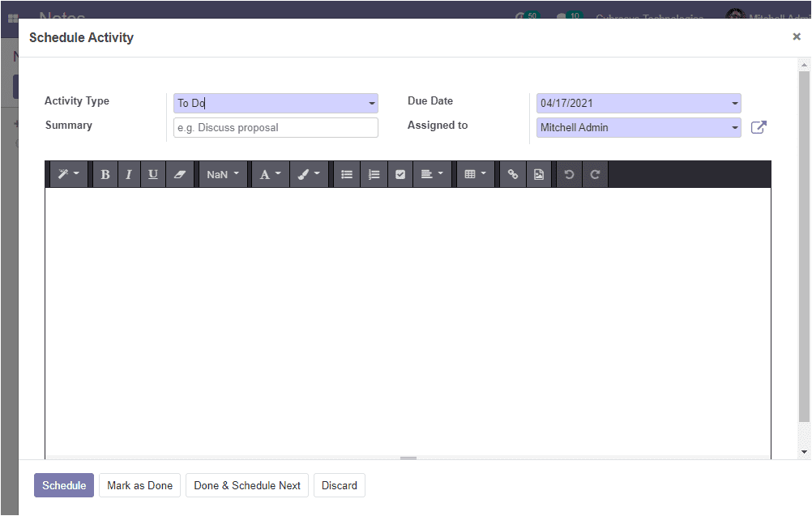The image size is (812, 516).
Task: Click the insert link chain icon
Action: [513, 174]
